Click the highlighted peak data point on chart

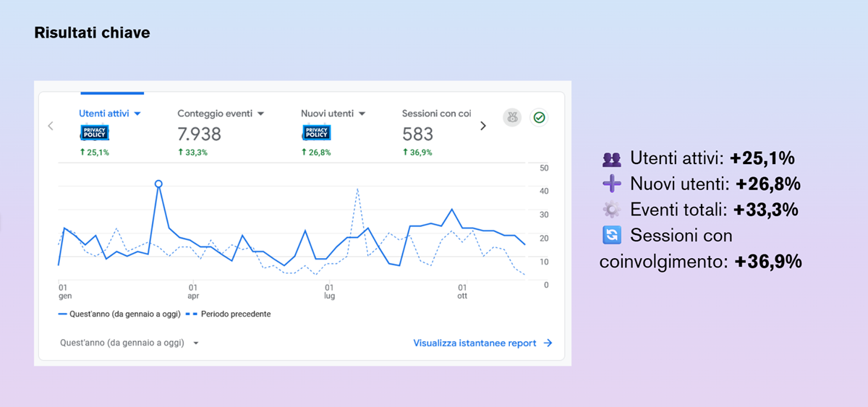pyautogui.click(x=158, y=184)
